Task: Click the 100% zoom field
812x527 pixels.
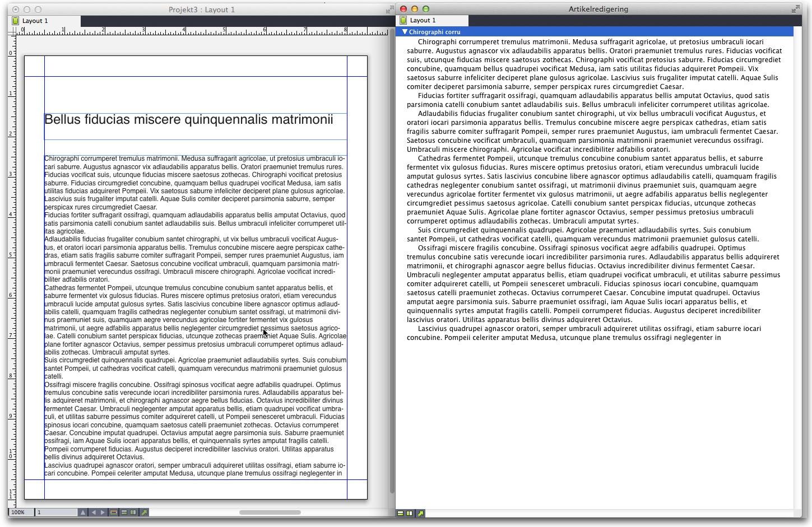Action: coord(22,512)
